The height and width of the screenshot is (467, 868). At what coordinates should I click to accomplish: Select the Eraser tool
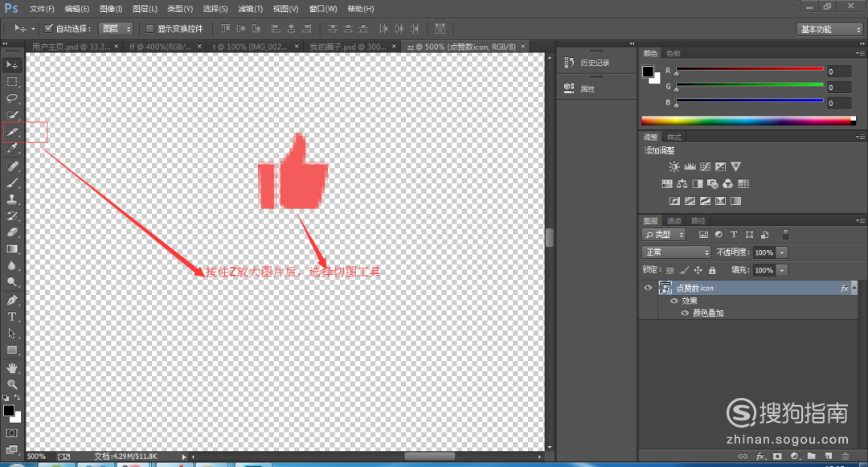(x=12, y=232)
